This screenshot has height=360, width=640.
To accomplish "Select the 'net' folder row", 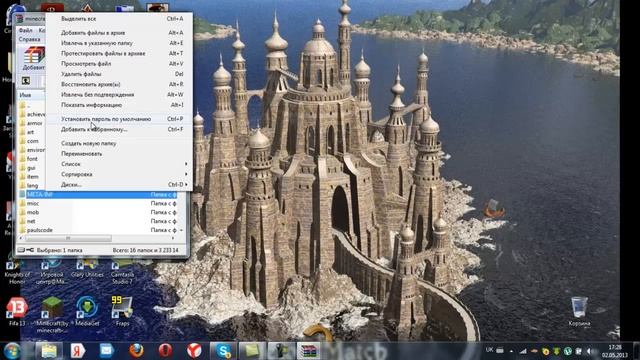I will [98, 221].
